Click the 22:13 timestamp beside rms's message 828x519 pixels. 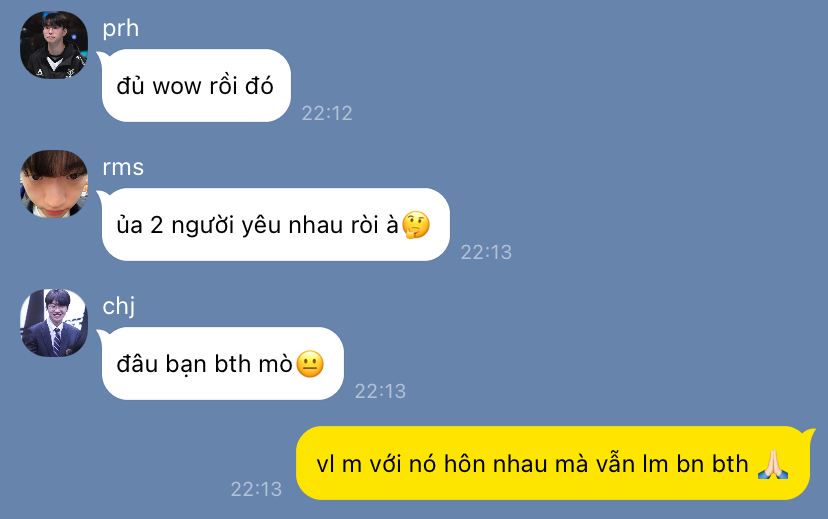[x=486, y=252]
